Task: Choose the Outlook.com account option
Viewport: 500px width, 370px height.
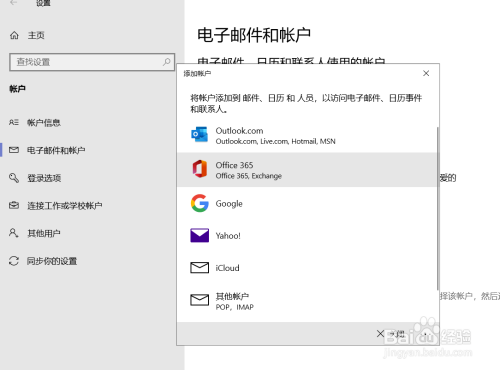Action: 307,135
